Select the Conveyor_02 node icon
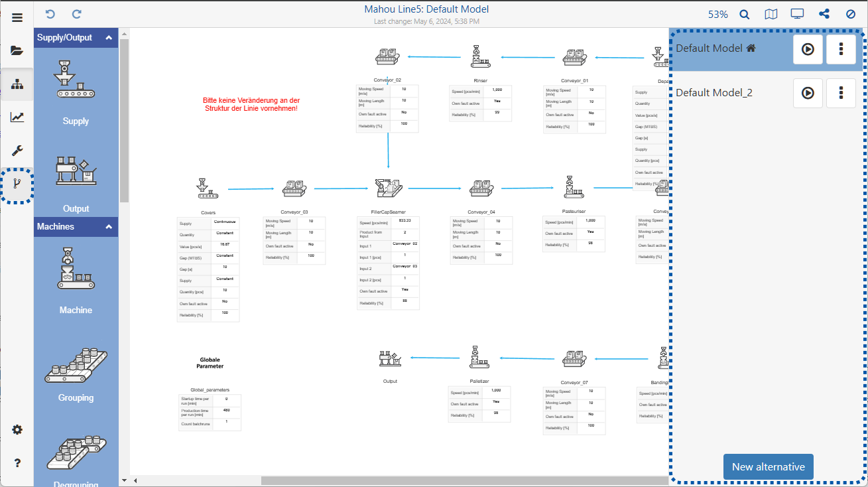 click(388, 57)
